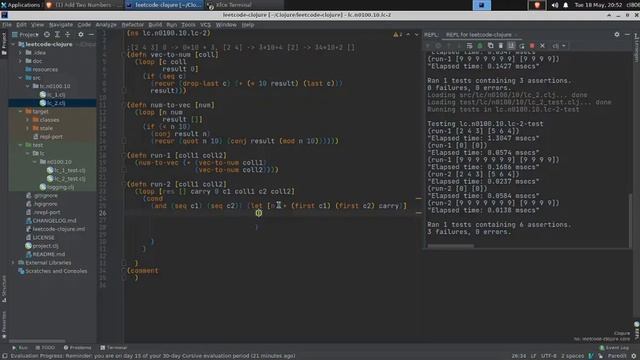Viewport: 640px width, 360px height.
Task: Click the 2 spaces indent indicator
Action: point(572,356)
